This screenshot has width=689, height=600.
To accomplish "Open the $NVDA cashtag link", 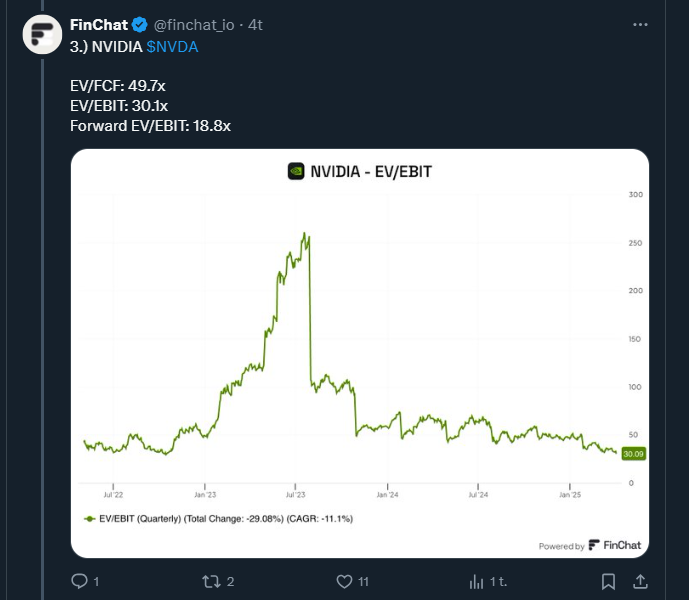I will click(x=172, y=47).
